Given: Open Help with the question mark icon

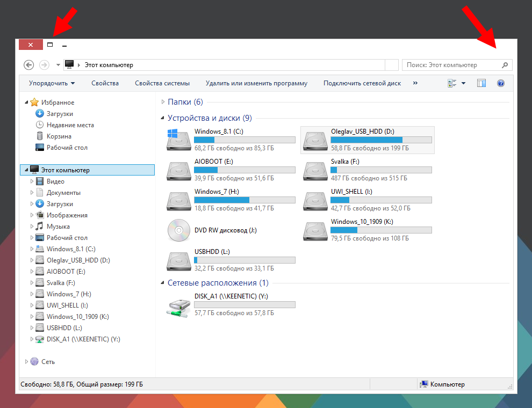Looking at the screenshot, I should (501, 83).
